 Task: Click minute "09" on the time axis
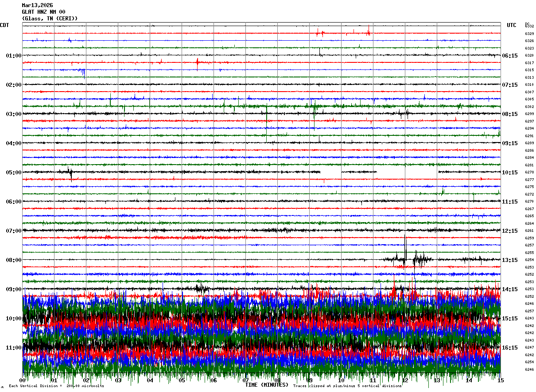(x=309, y=380)
